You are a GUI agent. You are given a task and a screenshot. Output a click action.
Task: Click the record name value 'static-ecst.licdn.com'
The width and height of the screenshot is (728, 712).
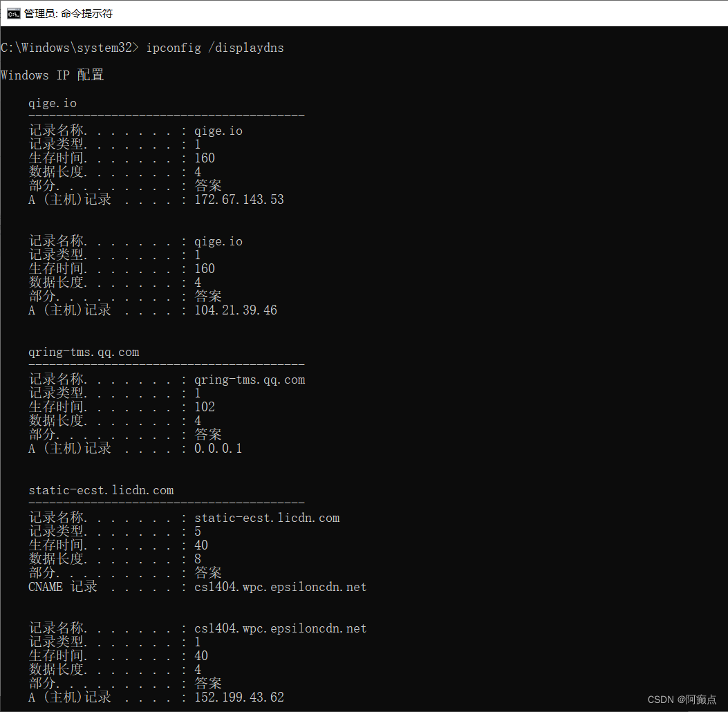pyautogui.click(x=267, y=518)
